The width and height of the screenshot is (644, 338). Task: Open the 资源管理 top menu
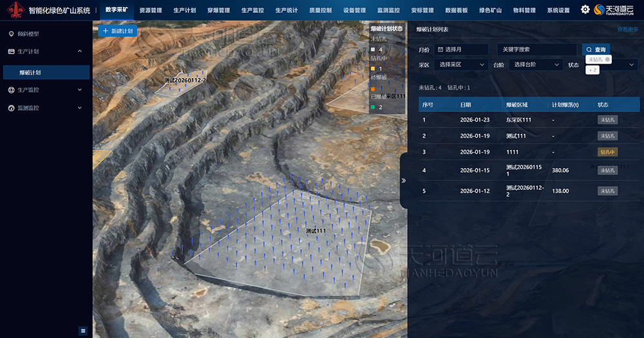pyautogui.click(x=150, y=10)
